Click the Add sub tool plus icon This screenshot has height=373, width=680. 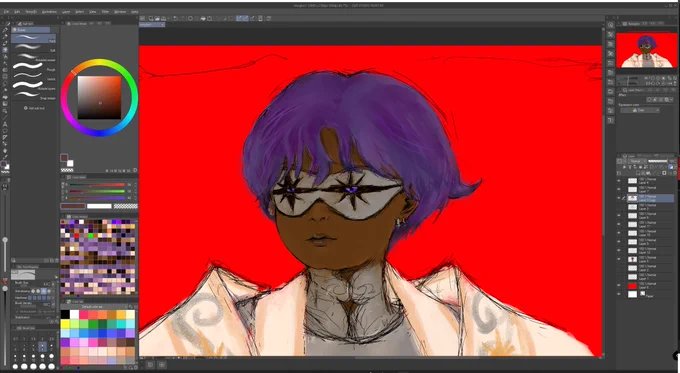click(x=26, y=108)
